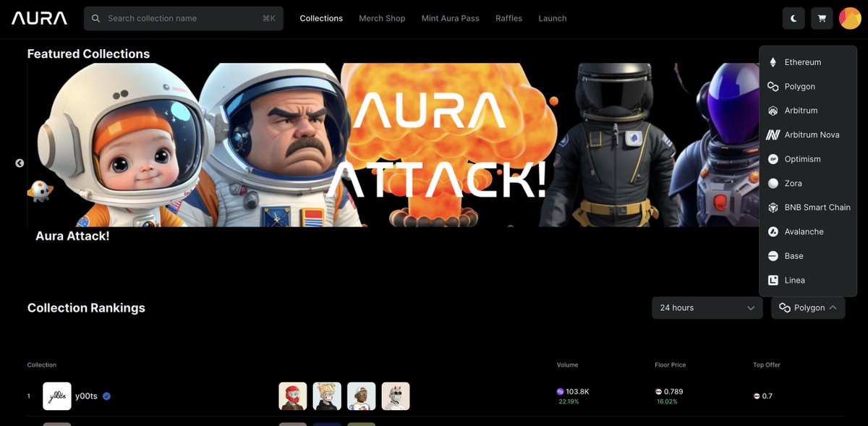Click the search magnifier icon
Screen dimensions: 868x426
pos(96,18)
